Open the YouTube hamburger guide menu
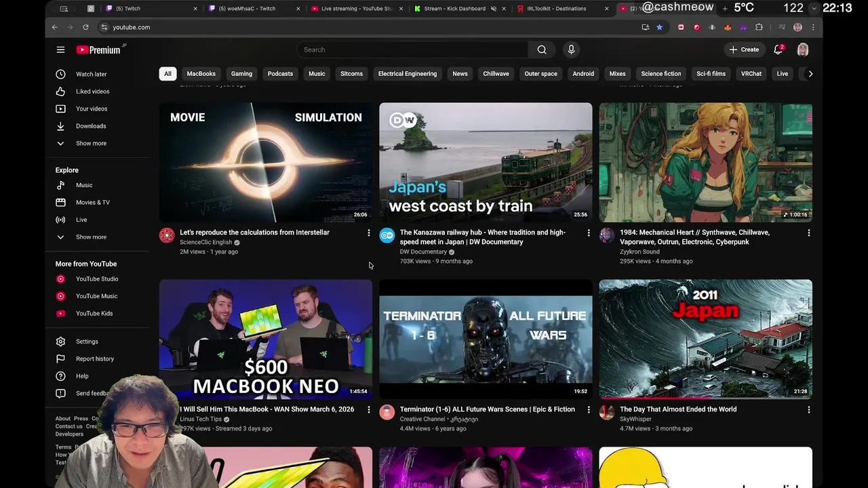Image resolution: width=868 pixels, height=488 pixels. (x=60, y=49)
